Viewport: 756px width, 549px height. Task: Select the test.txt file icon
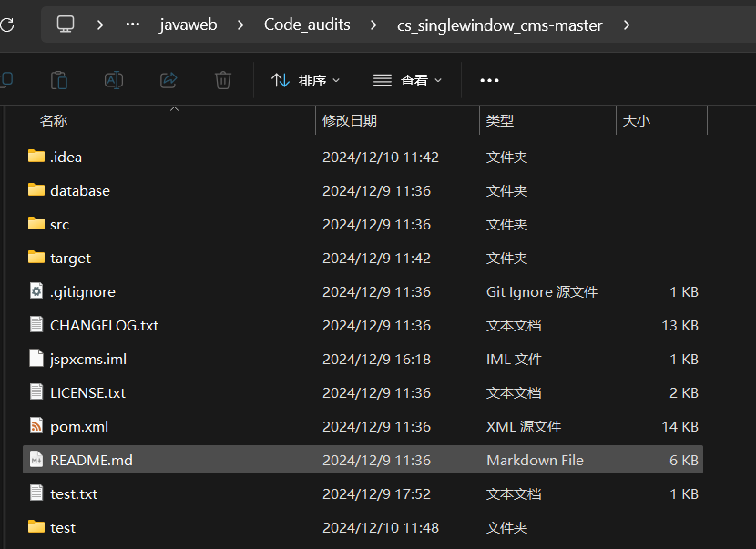coord(36,493)
